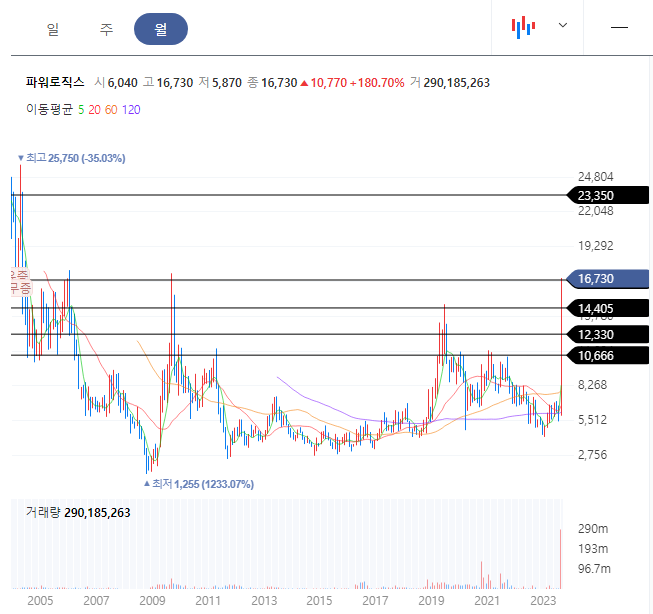Click the 60-period moving average label
The width and height of the screenshot is (653, 614).
[111, 110]
